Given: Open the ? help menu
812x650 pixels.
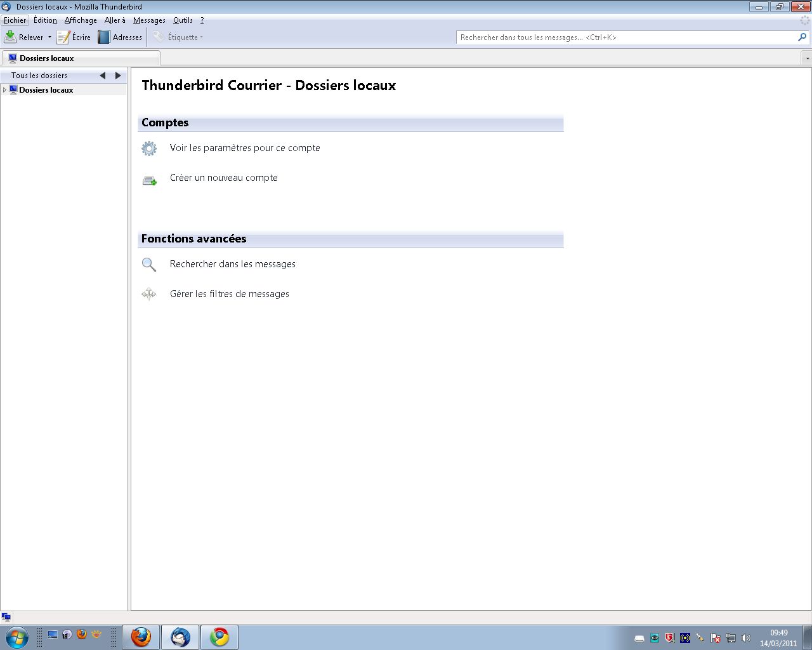Looking at the screenshot, I should click(202, 20).
